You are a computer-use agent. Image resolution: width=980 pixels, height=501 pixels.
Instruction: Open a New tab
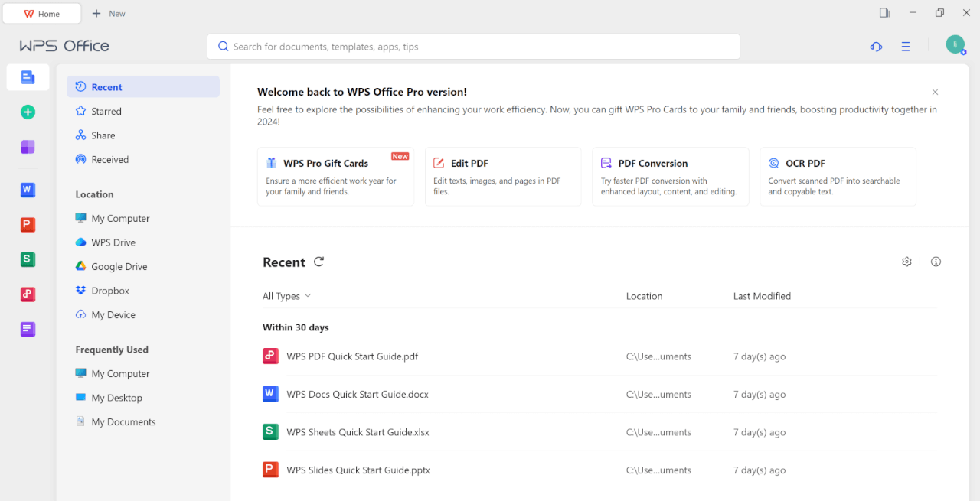pos(109,14)
